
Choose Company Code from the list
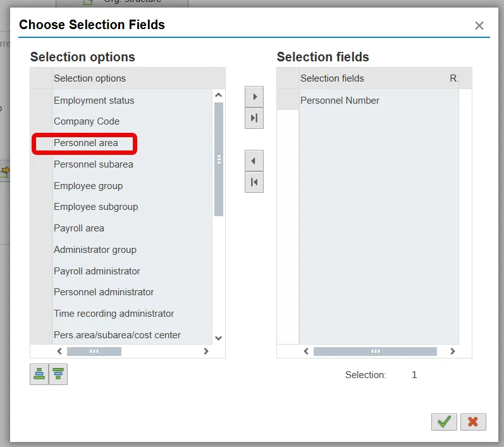[87, 121]
